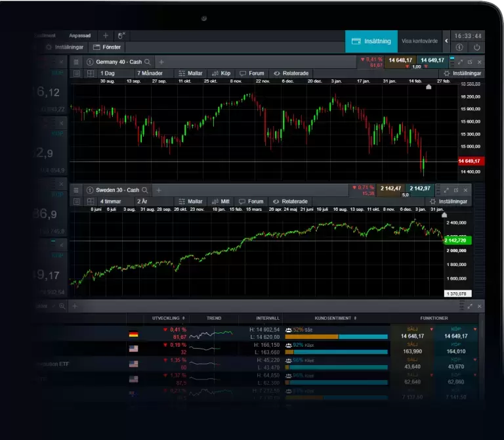Add tab next to Sweden 30 - Cash

tap(158, 190)
